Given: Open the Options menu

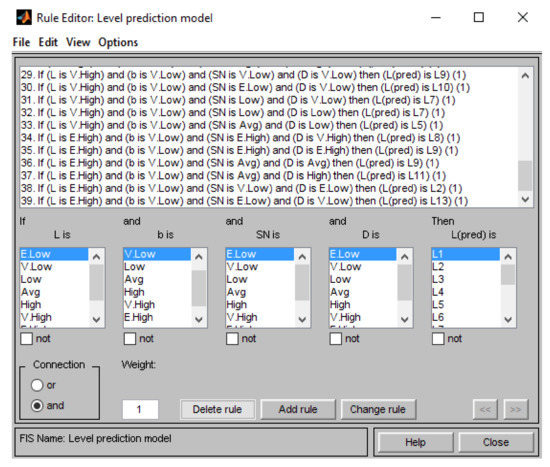Looking at the screenshot, I should tap(118, 42).
